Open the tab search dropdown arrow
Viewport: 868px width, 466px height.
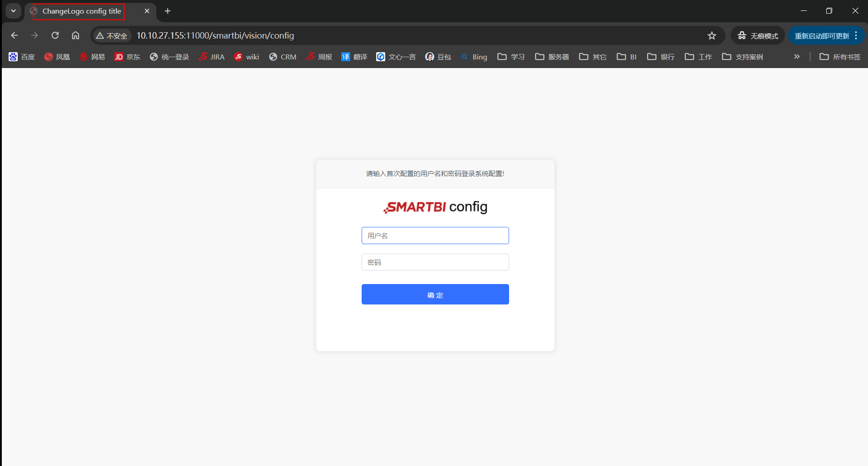(13, 11)
